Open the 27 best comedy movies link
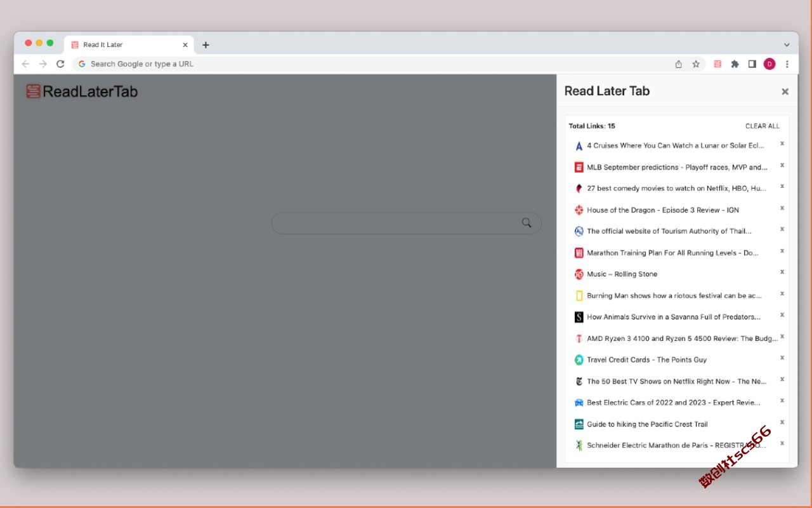Screen dimensions: 812x508 (x=676, y=189)
